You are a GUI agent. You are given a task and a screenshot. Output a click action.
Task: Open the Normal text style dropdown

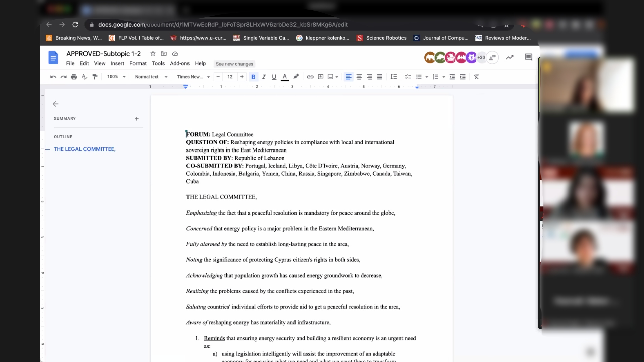151,77
